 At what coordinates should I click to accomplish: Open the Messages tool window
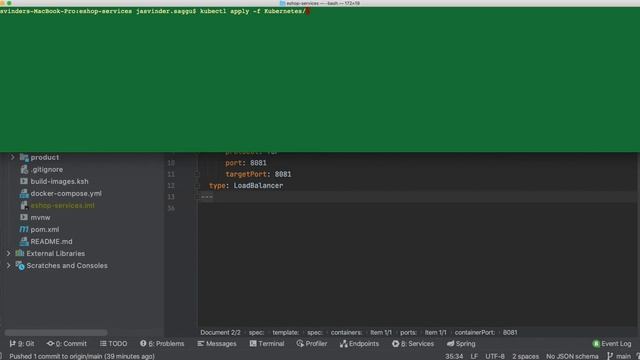pos(217,344)
